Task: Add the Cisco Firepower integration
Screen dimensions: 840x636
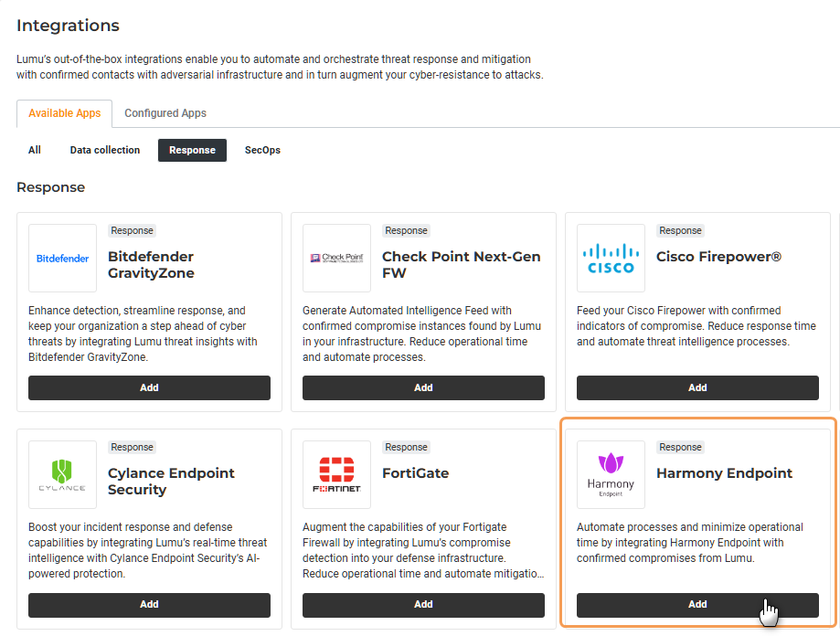Action: (x=697, y=387)
